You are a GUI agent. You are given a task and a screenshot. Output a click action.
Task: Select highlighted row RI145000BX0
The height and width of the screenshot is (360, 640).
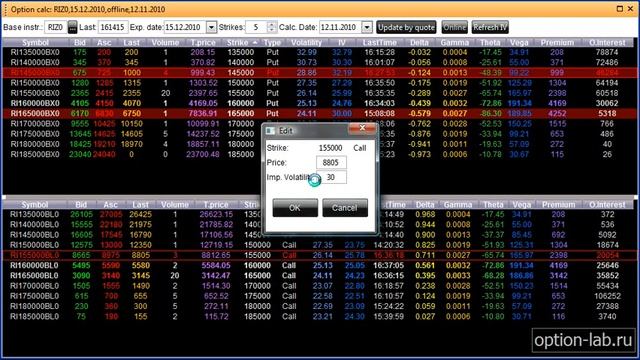point(318,73)
